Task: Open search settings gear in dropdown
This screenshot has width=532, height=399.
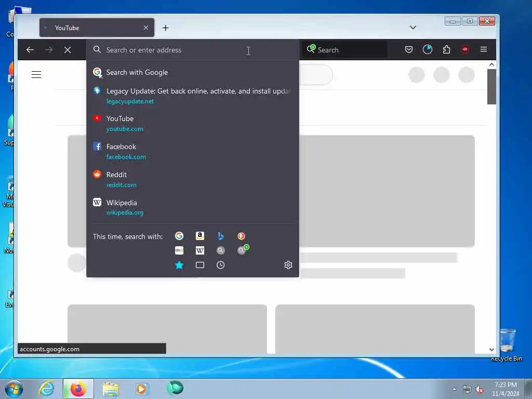Action: (288, 265)
